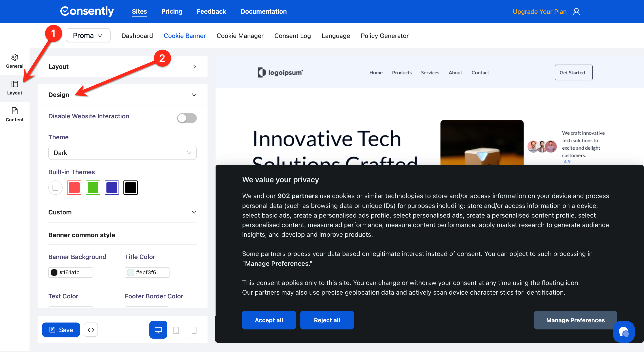Select the Layout sidebar icon
Image resolution: width=644 pixels, height=352 pixels.
15,88
